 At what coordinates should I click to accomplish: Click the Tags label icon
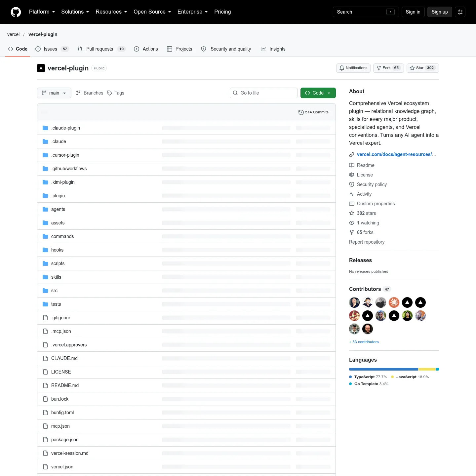(x=110, y=93)
